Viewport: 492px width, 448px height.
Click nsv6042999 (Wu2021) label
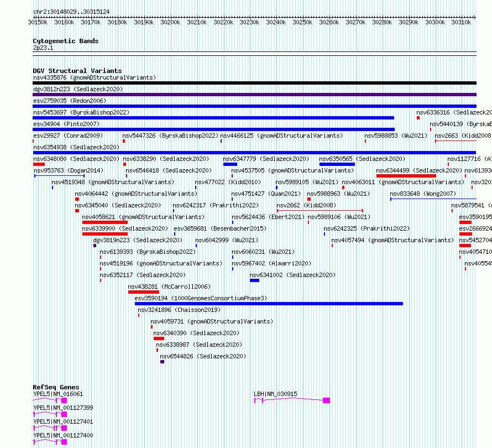coord(227,240)
